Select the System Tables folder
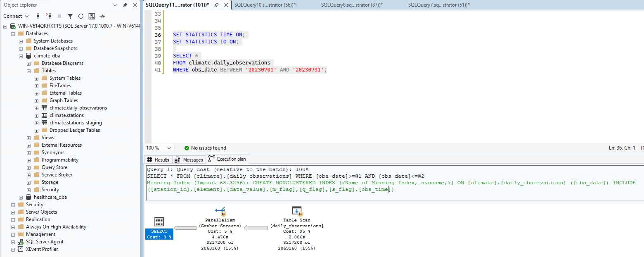The width and height of the screenshot is (644, 257). (x=65, y=78)
